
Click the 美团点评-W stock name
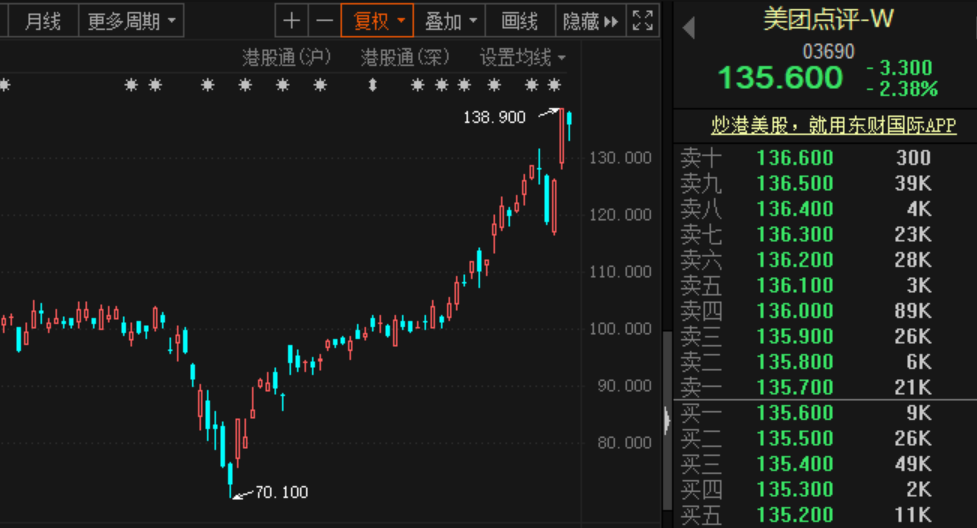829,19
